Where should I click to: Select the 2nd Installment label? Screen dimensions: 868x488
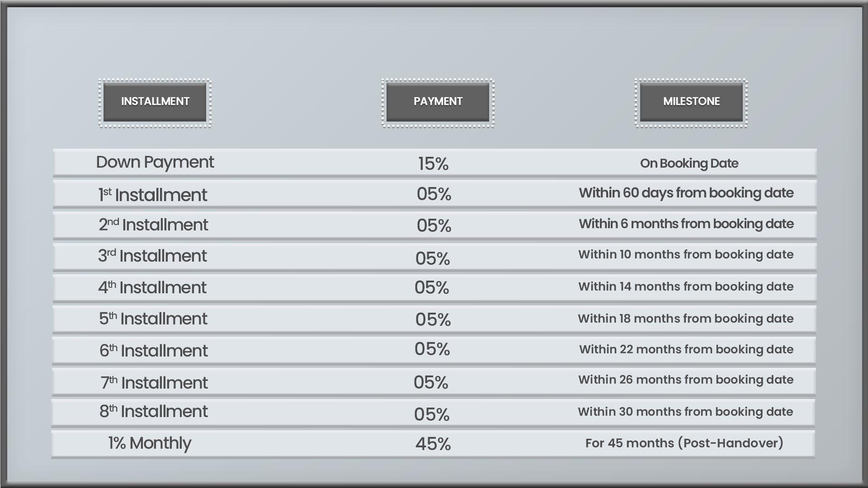click(153, 225)
